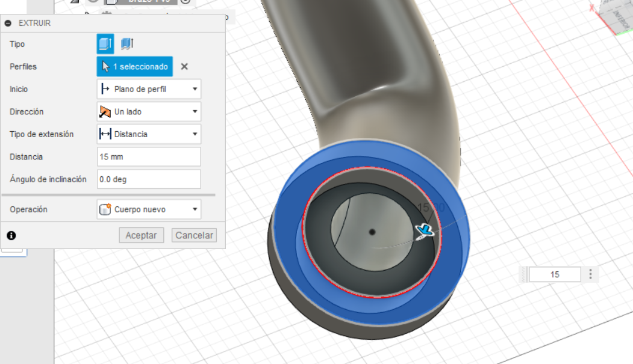Click the 15.00 dimension label on the model
Screen dimensions: 633x364
click(431, 208)
